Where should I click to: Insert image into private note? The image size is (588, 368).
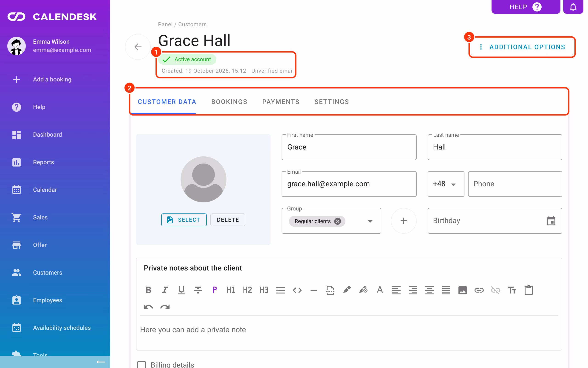pyautogui.click(x=462, y=290)
